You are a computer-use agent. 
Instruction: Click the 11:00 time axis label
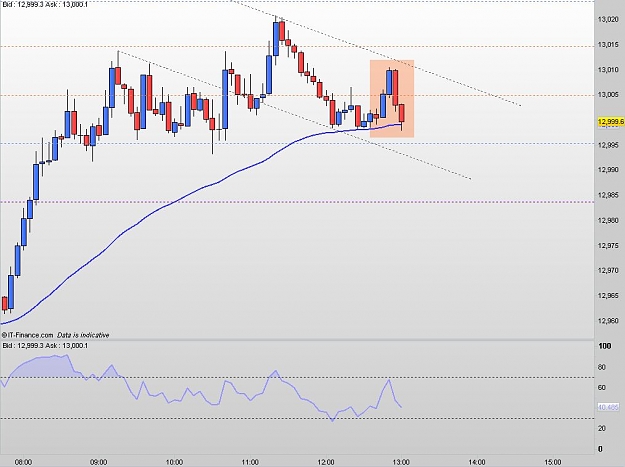[250, 462]
